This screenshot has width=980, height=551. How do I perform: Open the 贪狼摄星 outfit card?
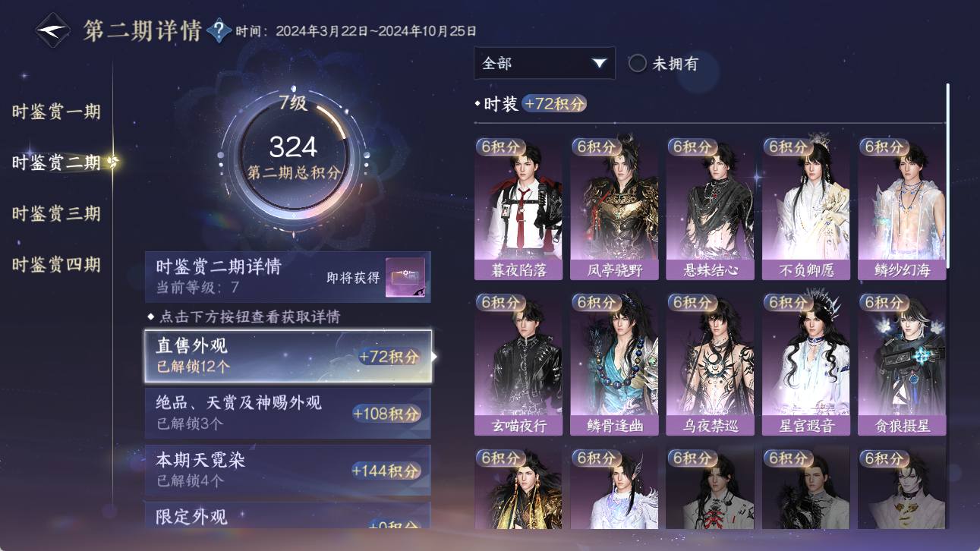tap(902, 364)
